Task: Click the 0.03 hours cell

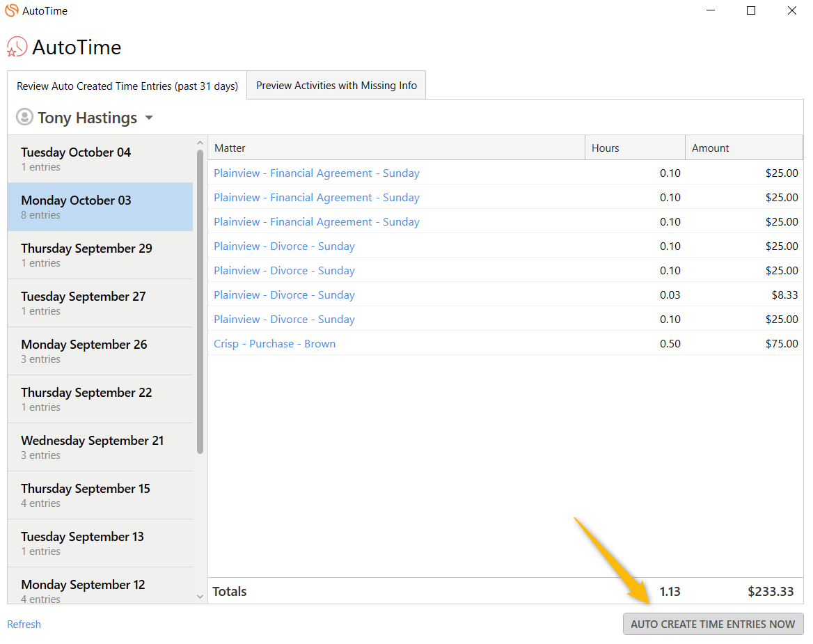Action: tap(670, 295)
